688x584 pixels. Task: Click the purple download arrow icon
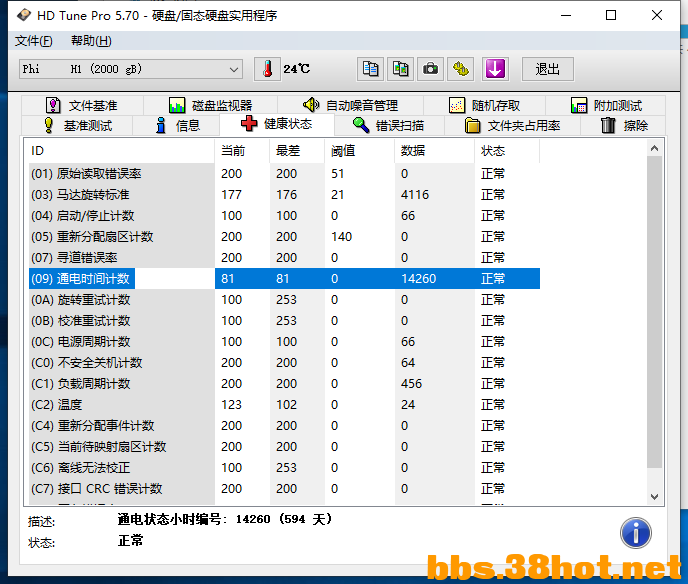click(x=495, y=69)
